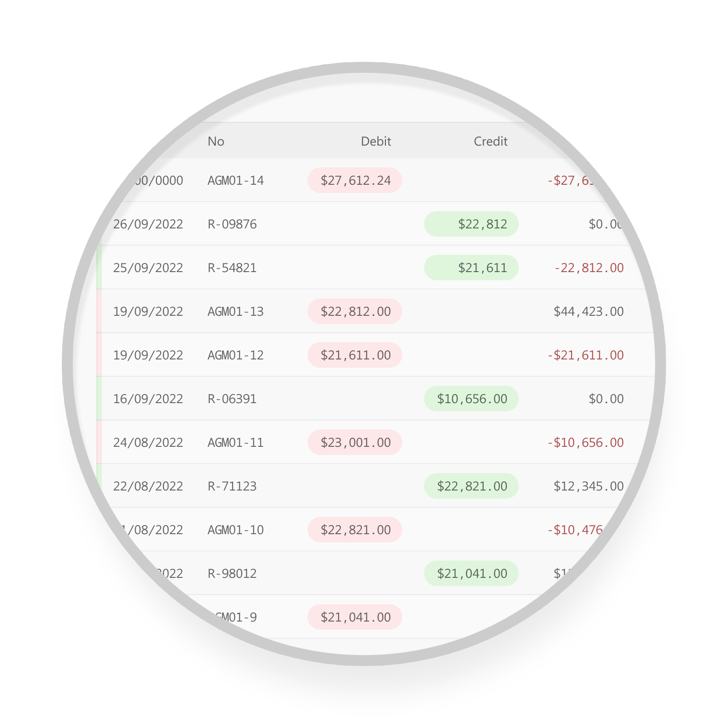Open receipt R-06391

(x=232, y=399)
